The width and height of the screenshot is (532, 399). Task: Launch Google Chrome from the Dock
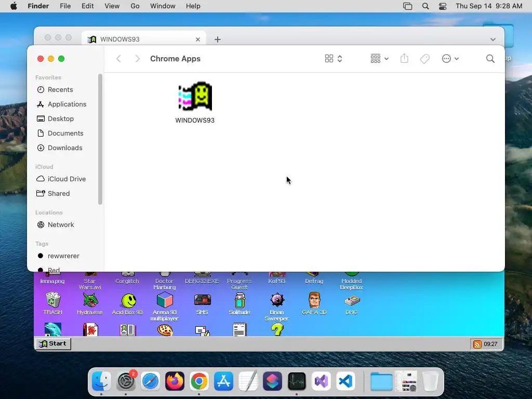pos(199,381)
